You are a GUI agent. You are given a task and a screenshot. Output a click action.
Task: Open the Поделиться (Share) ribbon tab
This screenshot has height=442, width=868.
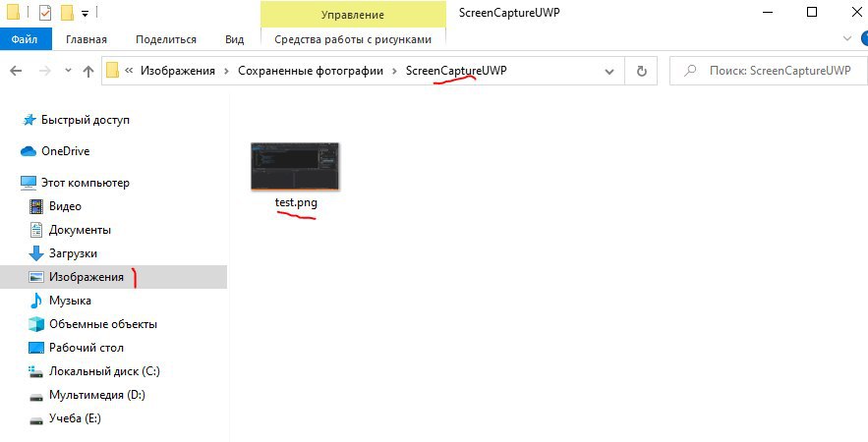pos(166,39)
